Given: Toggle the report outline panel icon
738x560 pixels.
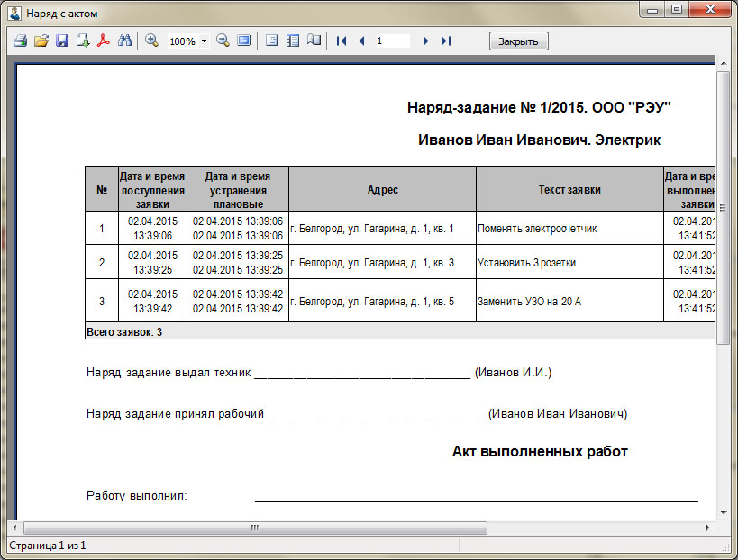Looking at the screenshot, I should click(x=271, y=41).
